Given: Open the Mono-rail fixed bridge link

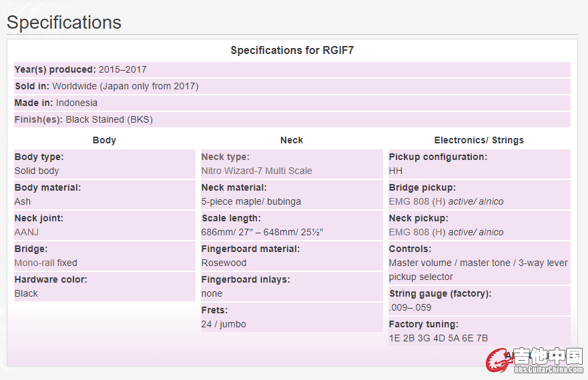Looking at the screenshot, I should click(x=45, y=263).
